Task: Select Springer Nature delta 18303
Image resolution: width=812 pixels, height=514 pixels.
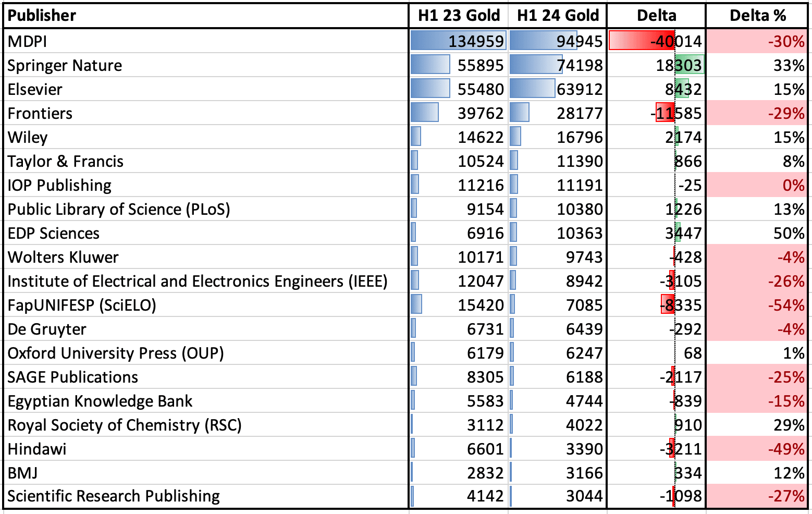Action: coord(656,65)
